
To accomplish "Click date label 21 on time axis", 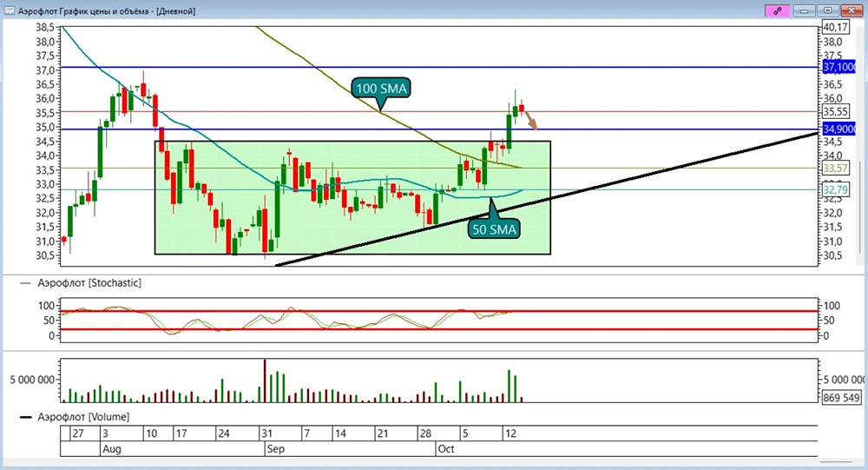I will coord(383,434).
